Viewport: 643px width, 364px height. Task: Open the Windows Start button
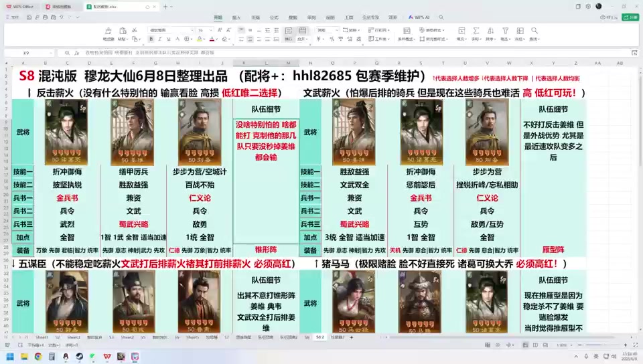[10, 357]
